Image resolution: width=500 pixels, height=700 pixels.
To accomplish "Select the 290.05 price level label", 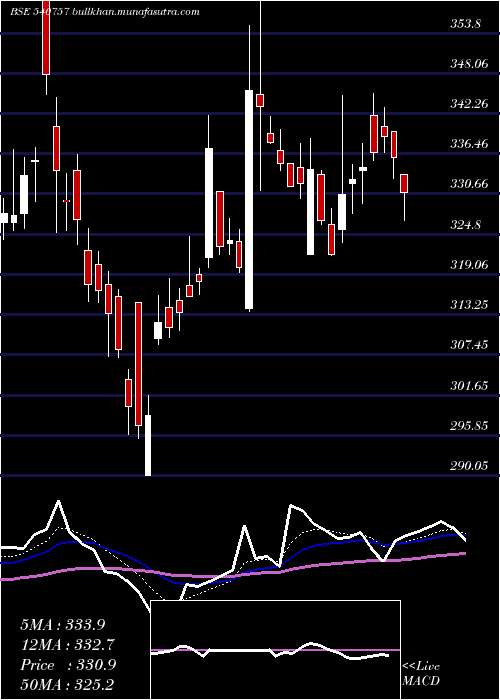I will [x=468, y=466].
